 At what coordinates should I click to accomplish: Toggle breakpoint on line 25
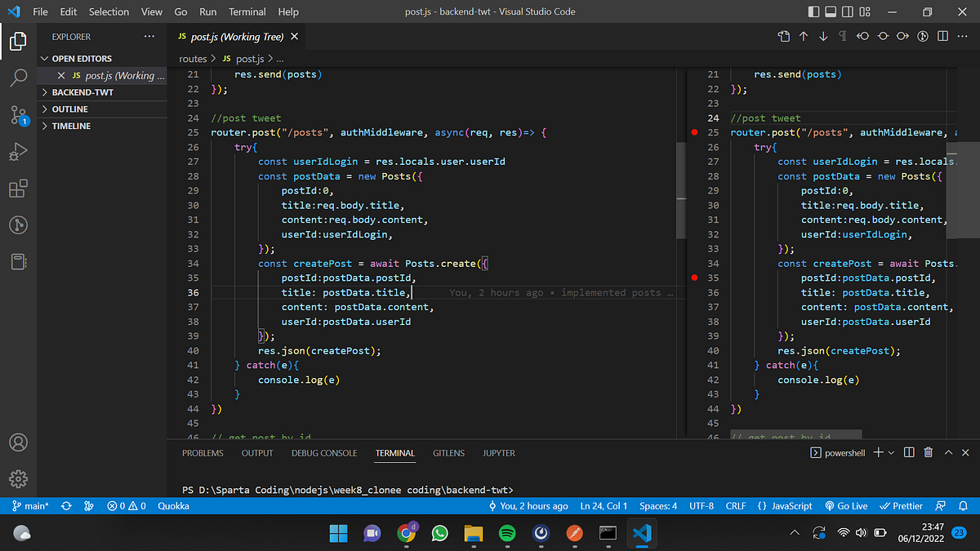click(694, 132)
